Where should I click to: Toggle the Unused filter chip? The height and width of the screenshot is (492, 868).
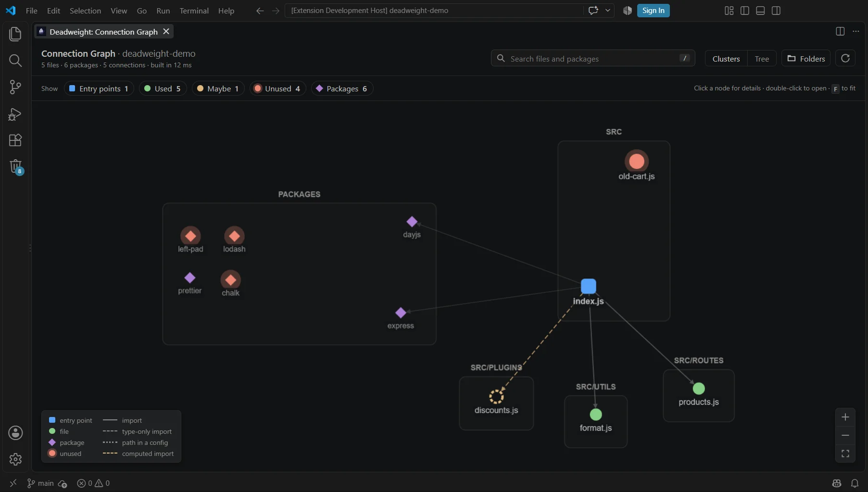(x=277, y=88)
